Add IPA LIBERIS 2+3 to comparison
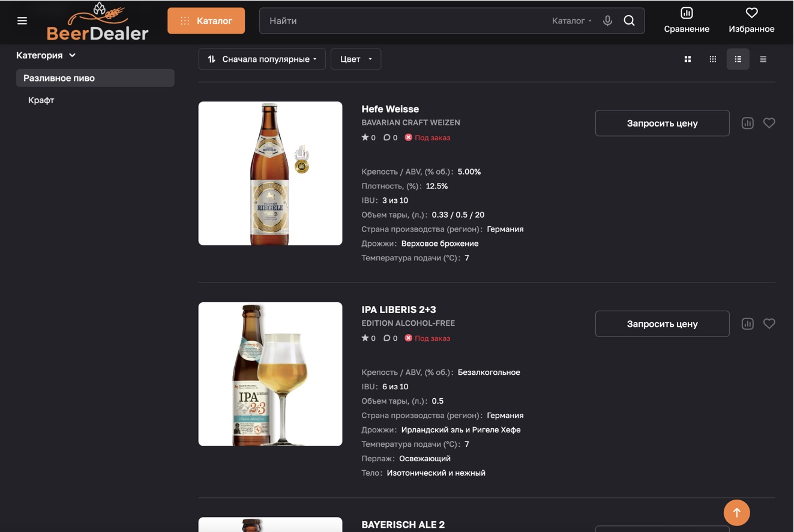Image resolution: width=794 pixels, height=532 pixels. (x=747, y=324)
